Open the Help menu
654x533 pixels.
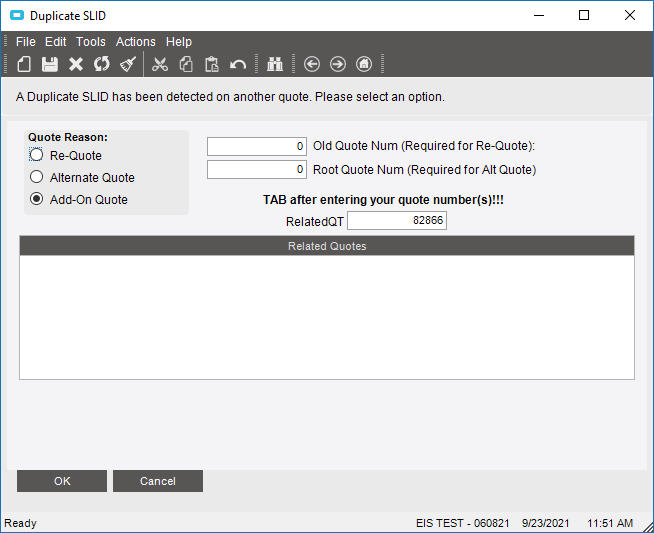[x=179, y=42]
